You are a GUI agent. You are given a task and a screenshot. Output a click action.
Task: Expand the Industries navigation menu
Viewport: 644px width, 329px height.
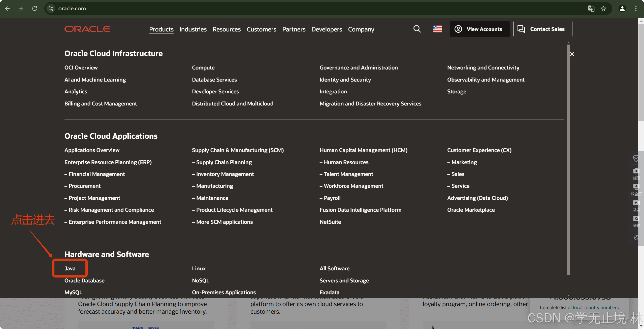click(193, 29)
